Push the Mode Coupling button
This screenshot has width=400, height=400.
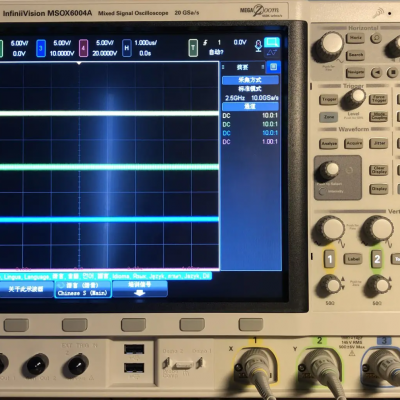point(379,116)
